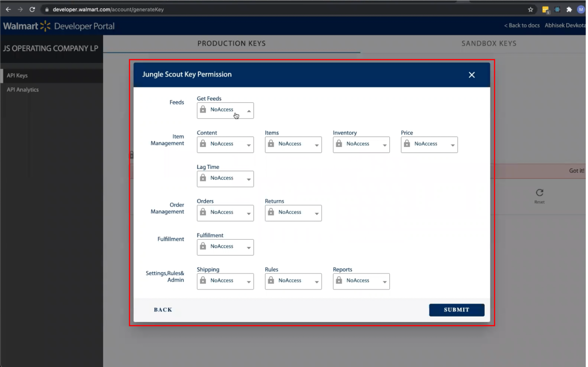Image resolution: width=588 pixels, height=367 pixels.
Task: Open the Reports permission dropdown
Action: pos(361,282)
